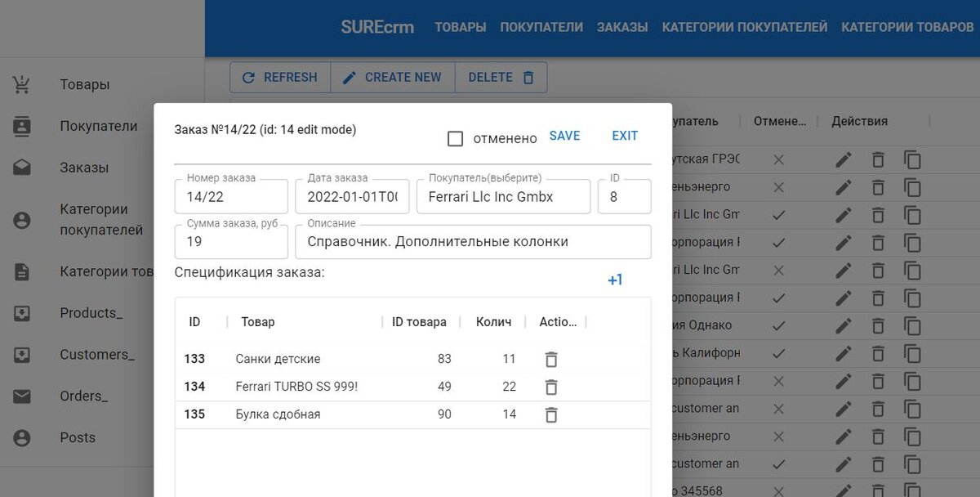
Task: Click the refresh arrow icon on REFRESH button
Action: pyautogui.click(x=249, y=77)
